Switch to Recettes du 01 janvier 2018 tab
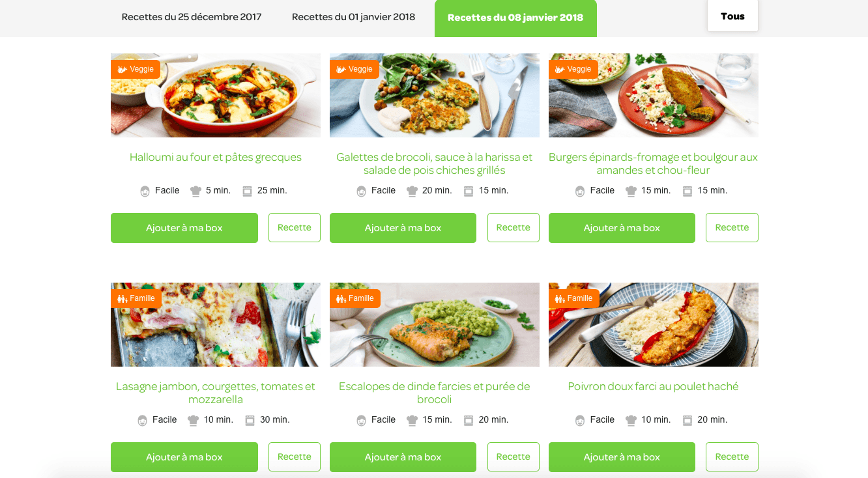The height and width of the screenshot is (478, 868). click(353, 18)
